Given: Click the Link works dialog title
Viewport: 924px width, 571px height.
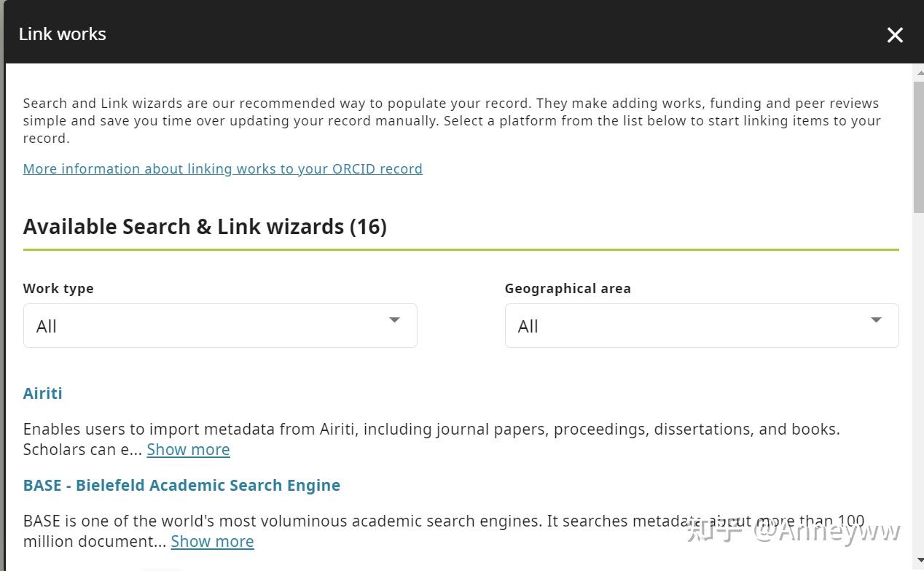Looking at the screenshot, I should [x=63, y=34].
